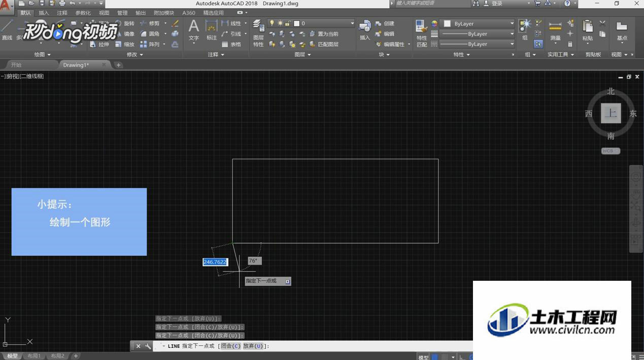
Task: Click the Dimension (标注) tool
Action: 212,30
